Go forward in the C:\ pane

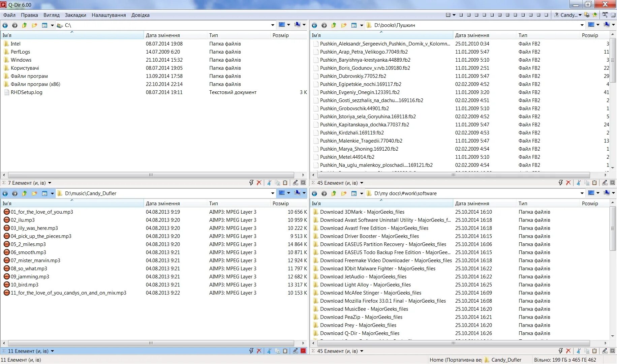click(14, 25)
